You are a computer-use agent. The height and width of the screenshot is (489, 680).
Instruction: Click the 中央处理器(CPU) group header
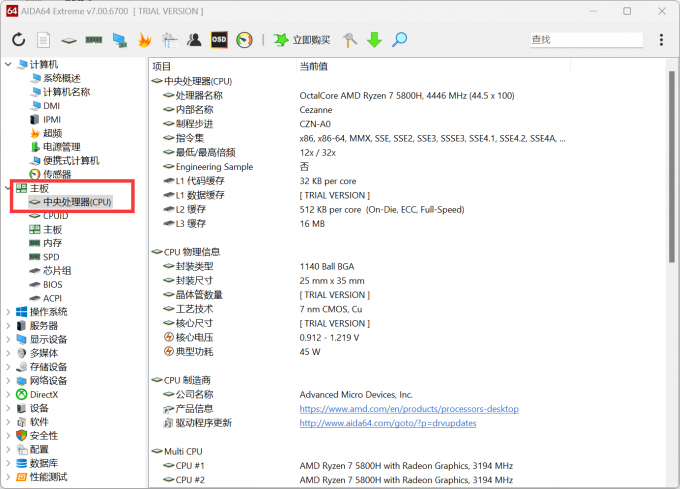point(192,81)
